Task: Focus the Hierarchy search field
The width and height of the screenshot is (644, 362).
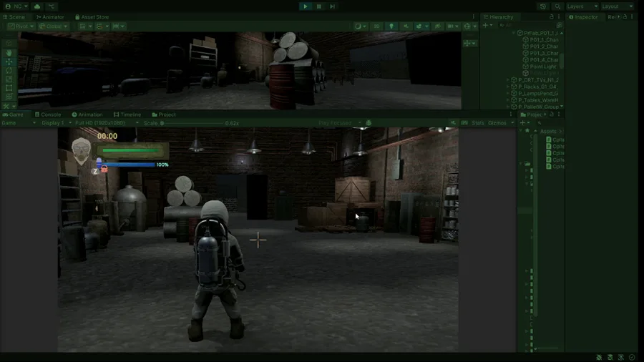Action: tap(525, 25)
